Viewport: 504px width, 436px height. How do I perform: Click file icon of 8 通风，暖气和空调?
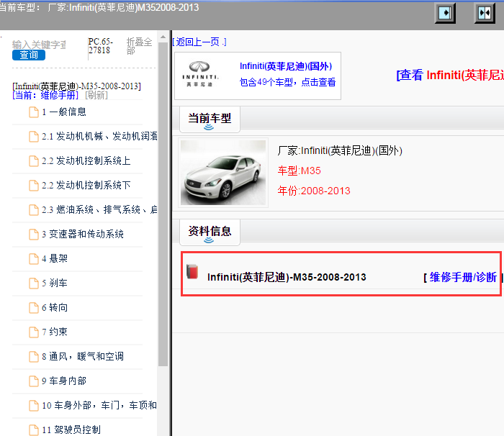(34, 356)
